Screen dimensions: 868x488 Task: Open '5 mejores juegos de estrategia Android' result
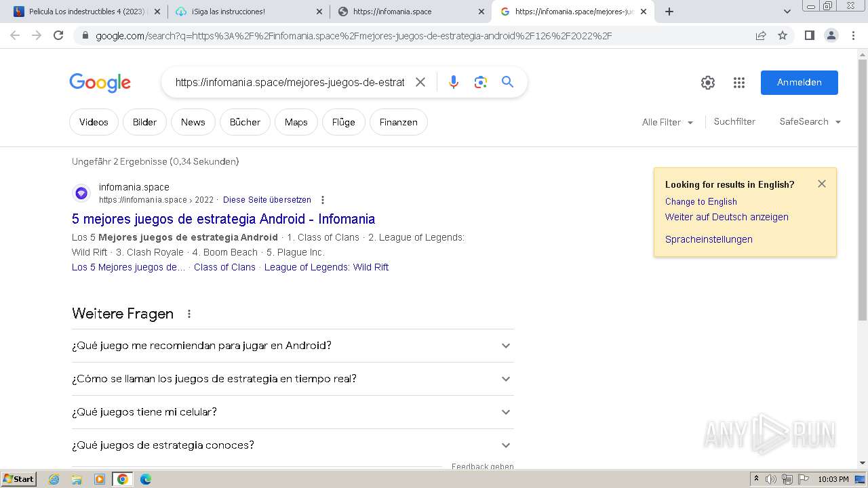coord(223,219)
